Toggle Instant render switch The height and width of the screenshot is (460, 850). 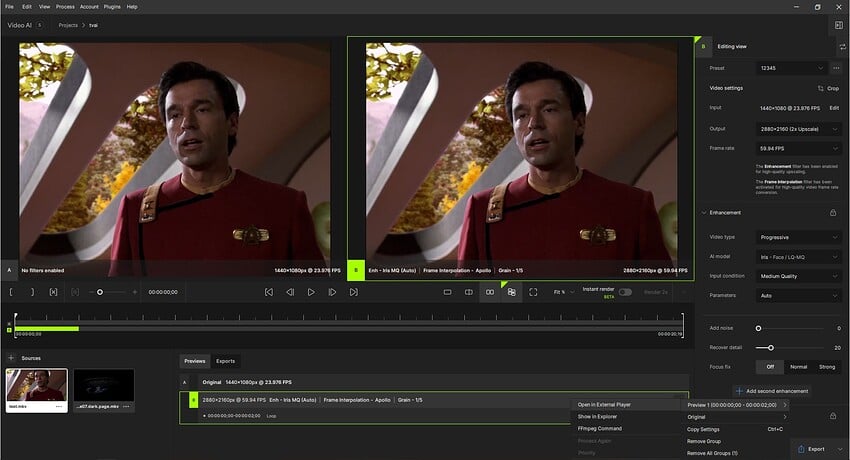625,292
